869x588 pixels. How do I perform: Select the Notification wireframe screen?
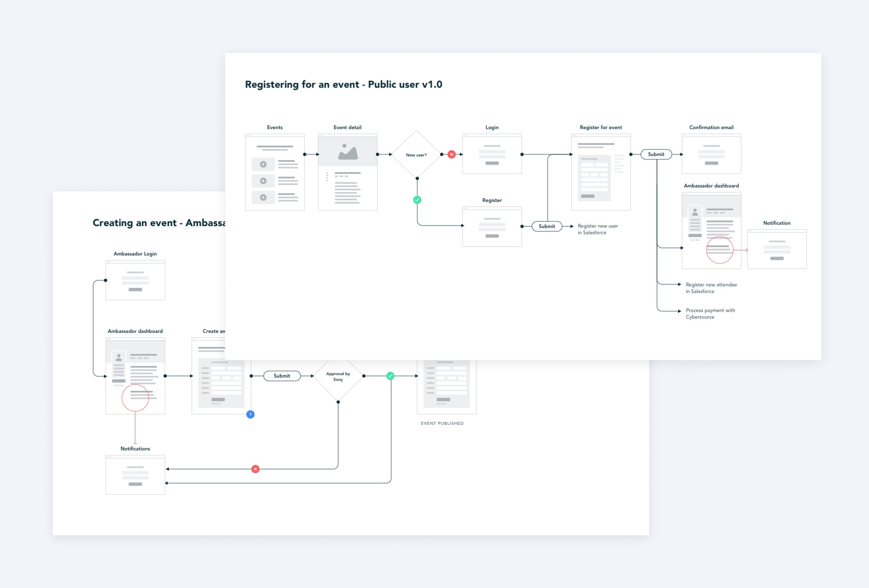pyautogui.click(x=777, y=249)
